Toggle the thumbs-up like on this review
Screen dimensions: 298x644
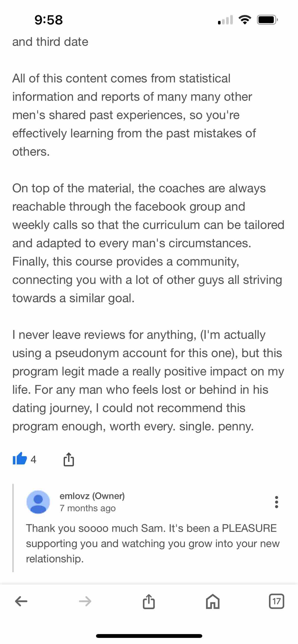coord(20,459)
